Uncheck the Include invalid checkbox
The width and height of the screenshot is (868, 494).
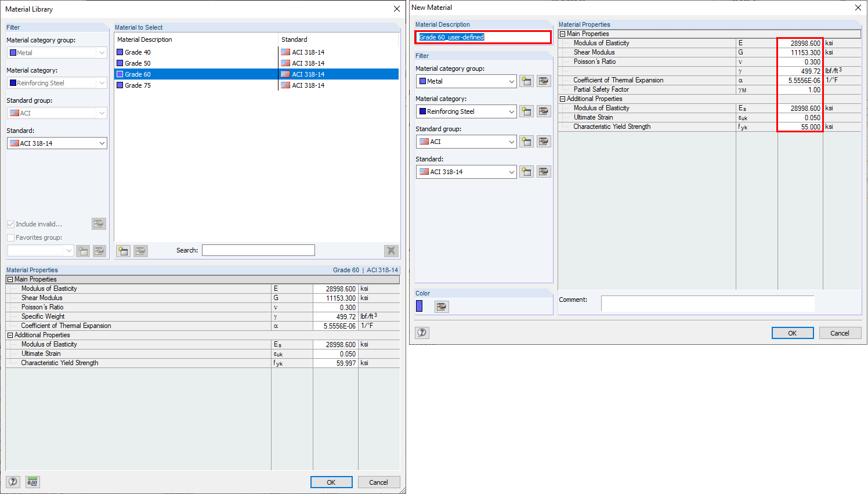tap(10, 224)
